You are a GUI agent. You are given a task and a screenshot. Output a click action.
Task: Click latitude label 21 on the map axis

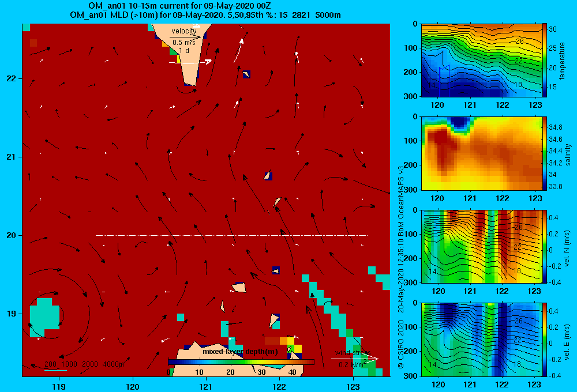(x=12, y=157)
